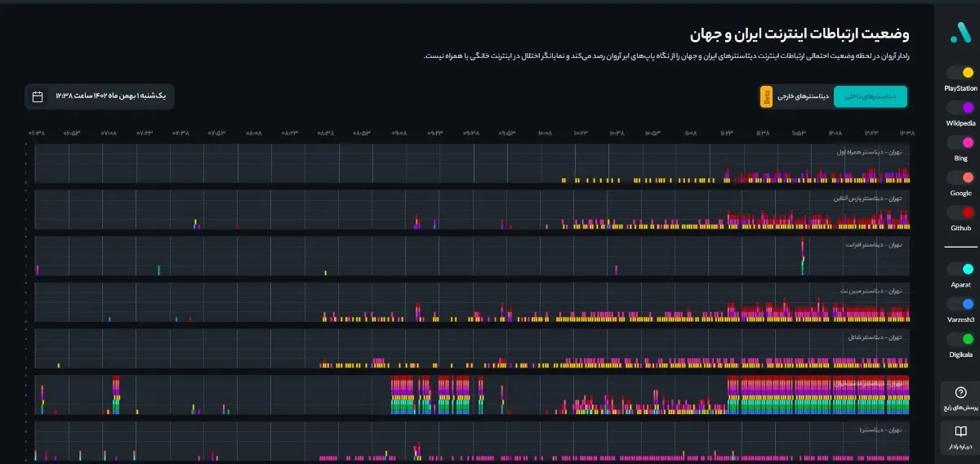Viewport: 980px width, 464px height.
Task: Toggle the Wikipedia filter switch
Action: pyautogui.click(x=960, y=108)
